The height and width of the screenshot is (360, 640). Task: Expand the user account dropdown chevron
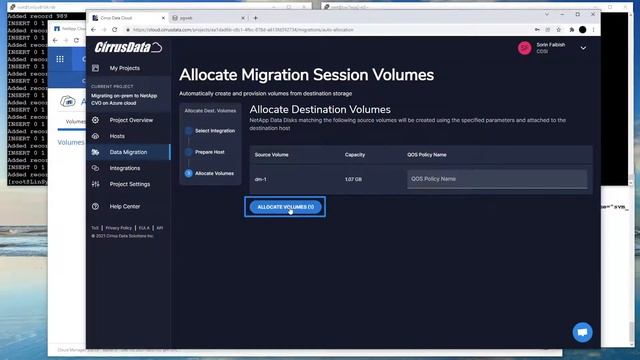coord(583,48)
